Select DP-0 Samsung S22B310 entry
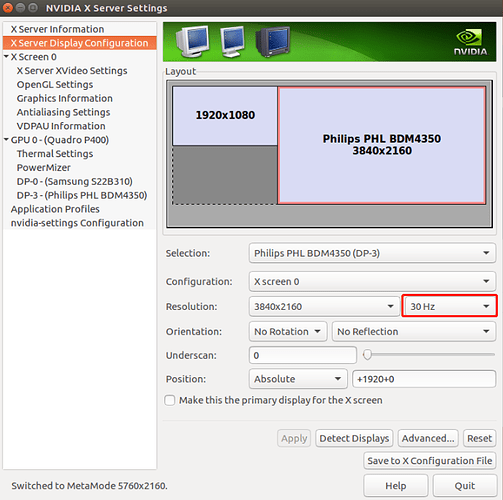 pos(75,181)
